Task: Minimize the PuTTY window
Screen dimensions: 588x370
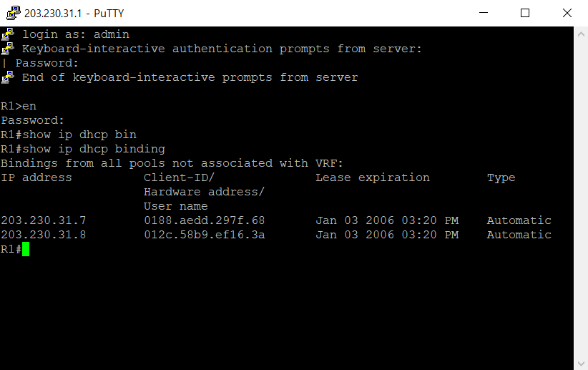Action: 484,13
